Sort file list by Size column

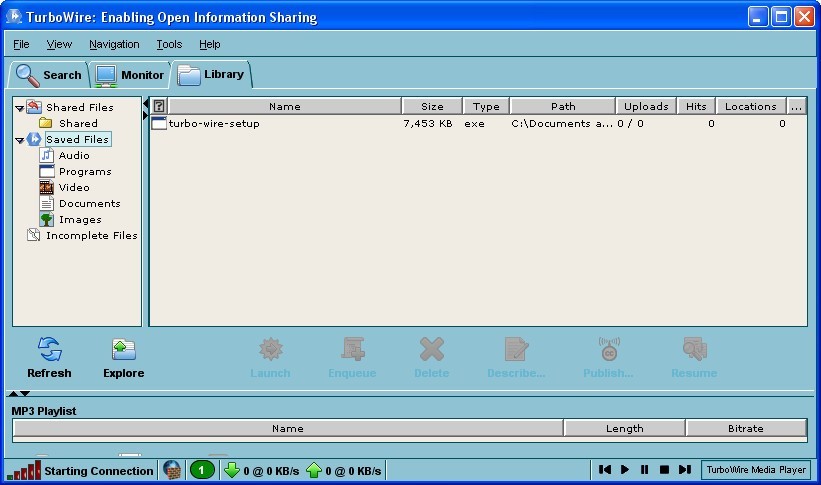point(432,106)
